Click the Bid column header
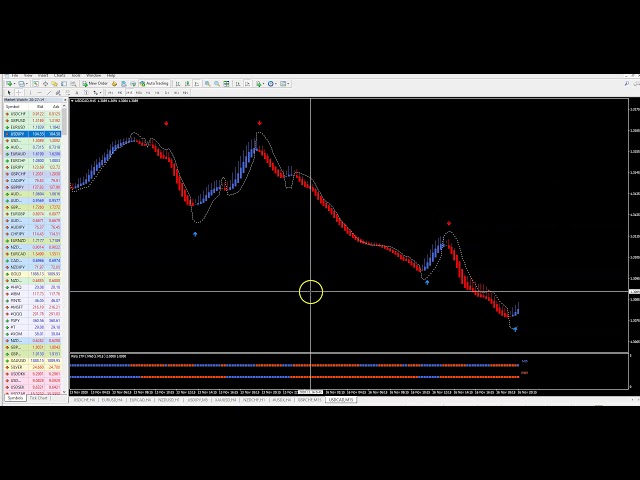 coord(39,106)
